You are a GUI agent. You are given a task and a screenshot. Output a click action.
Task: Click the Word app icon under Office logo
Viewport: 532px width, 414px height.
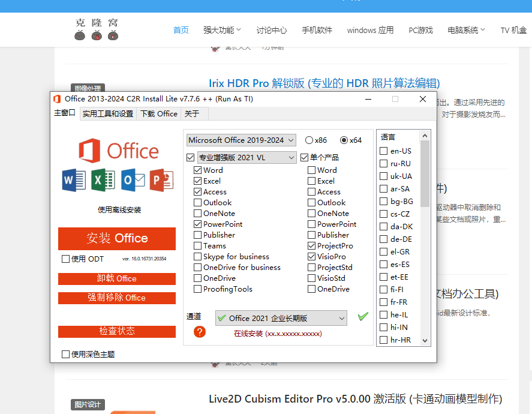click(x=74, y=180)
